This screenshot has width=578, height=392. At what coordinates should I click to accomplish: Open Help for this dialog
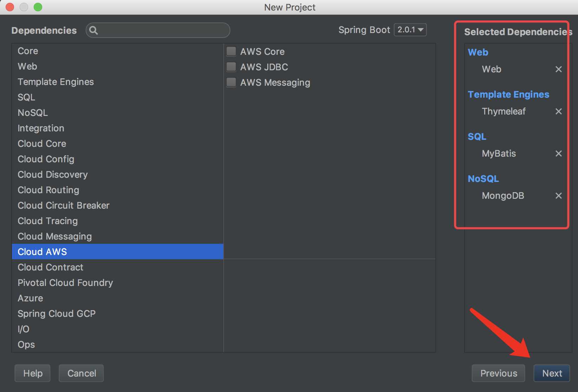coord(33,373)
